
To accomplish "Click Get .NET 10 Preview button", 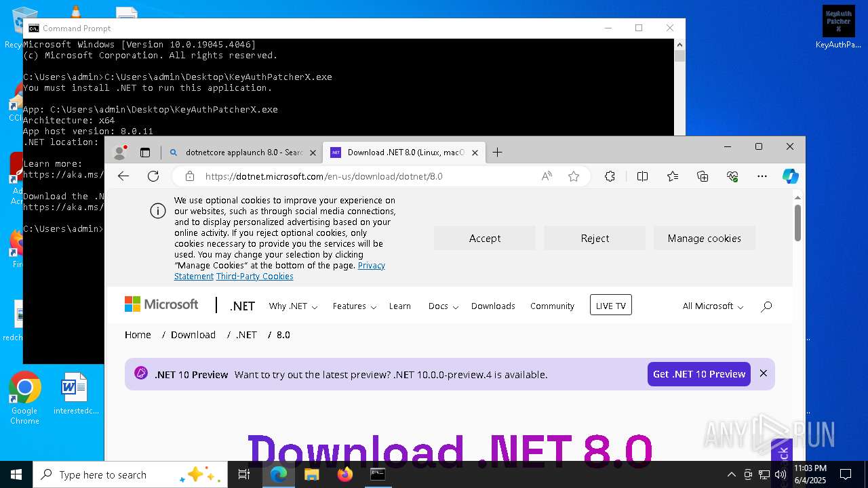I will [699, 374].
